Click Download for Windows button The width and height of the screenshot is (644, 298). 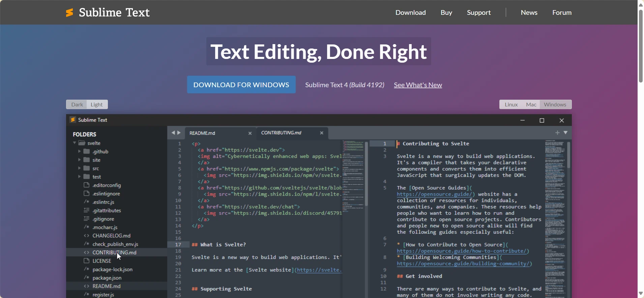tap(241, 85)
